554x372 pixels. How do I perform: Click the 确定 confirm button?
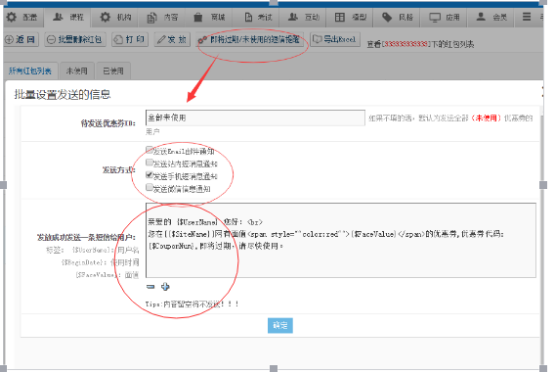(280, 325)
